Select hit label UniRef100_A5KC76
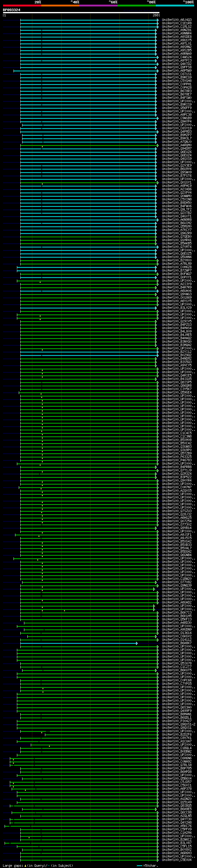197x868 pixels. (x=177, y=826)
